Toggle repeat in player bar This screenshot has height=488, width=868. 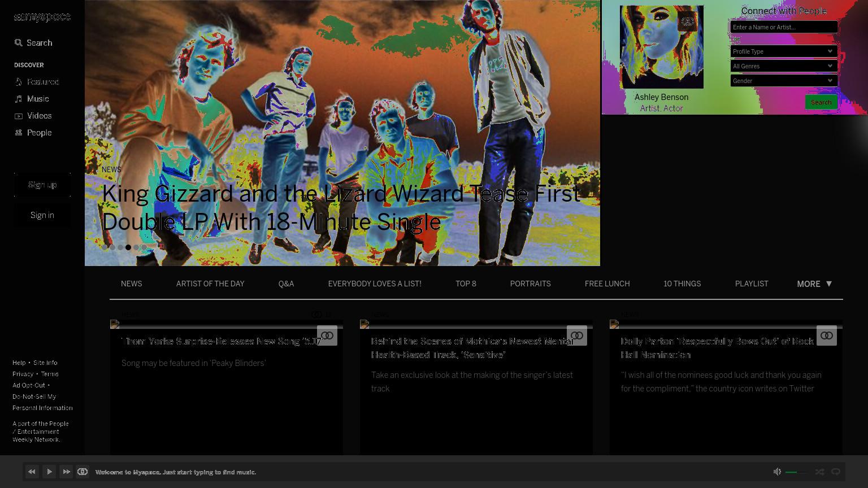(x=836, y=472)
